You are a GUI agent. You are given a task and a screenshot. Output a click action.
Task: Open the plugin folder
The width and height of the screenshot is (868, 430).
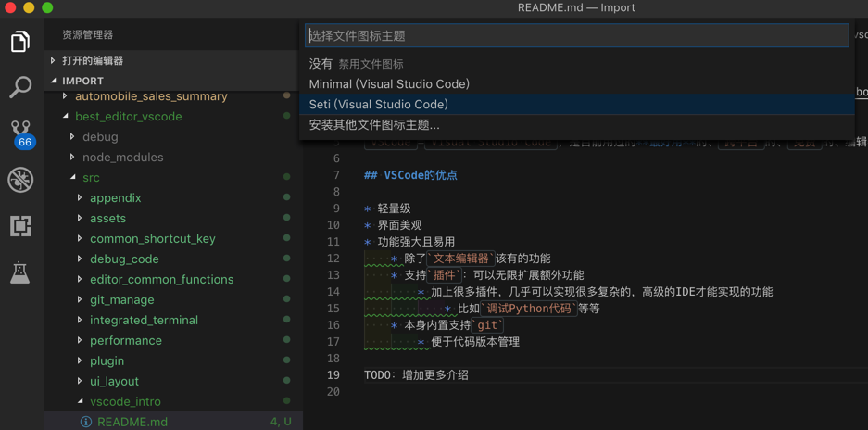[x=107, y=360]
